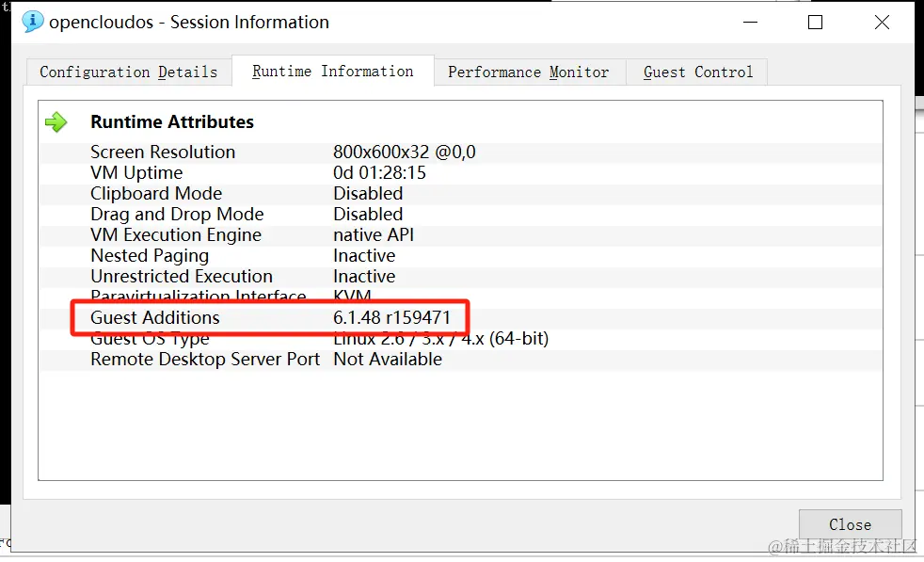The height and width of the screenshot is (562, 924).
Task: Click the VM Uptime value
Action: click(x=379, y=173)
